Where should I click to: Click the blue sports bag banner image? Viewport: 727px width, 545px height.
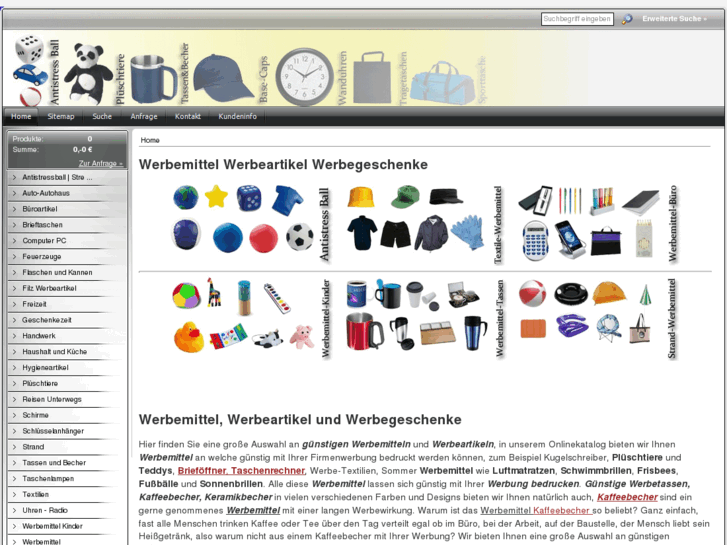pos(443,82)
